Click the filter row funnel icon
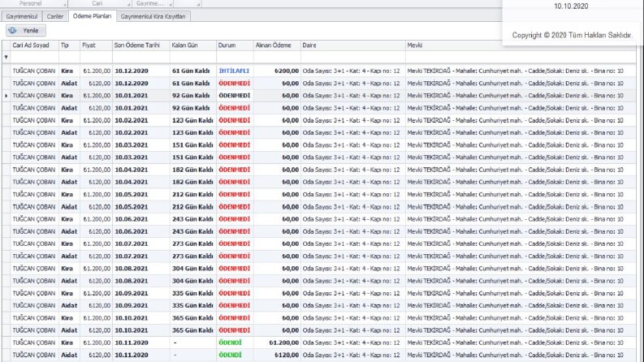Viewport: 644px width, 362px height. [6, 57]
